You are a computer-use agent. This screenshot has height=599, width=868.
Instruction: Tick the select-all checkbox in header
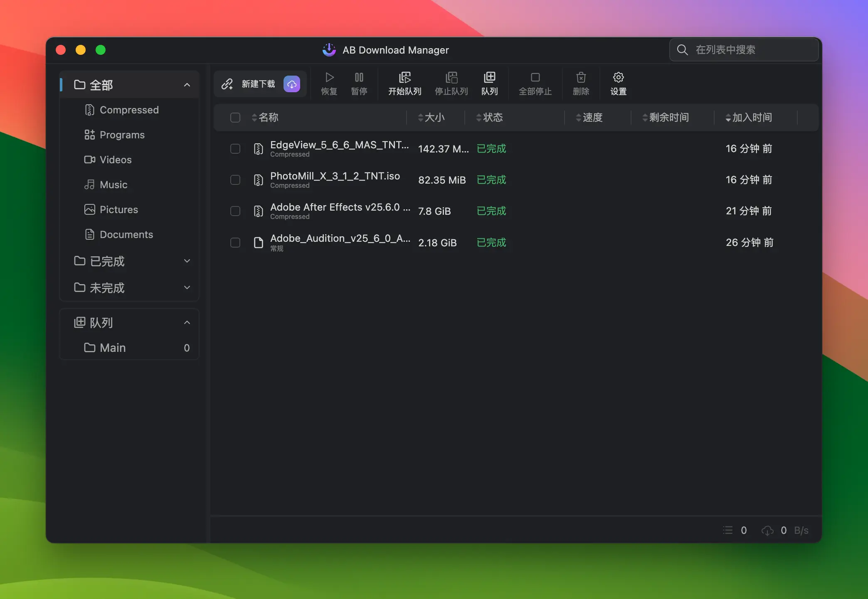coord(235,118)
